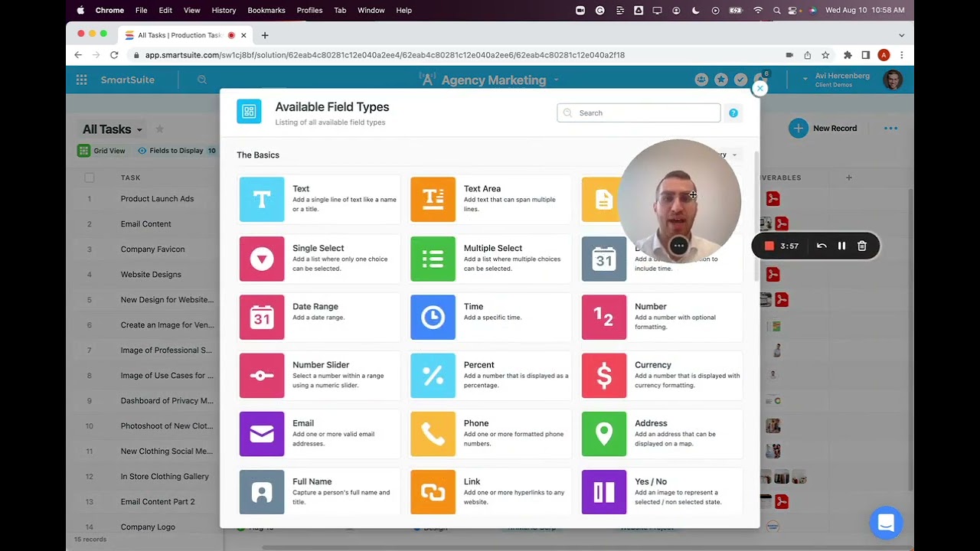This screenshot has width=980, height=551.
Task: Select the Percent field icon
Action: [x=433, y=376]
